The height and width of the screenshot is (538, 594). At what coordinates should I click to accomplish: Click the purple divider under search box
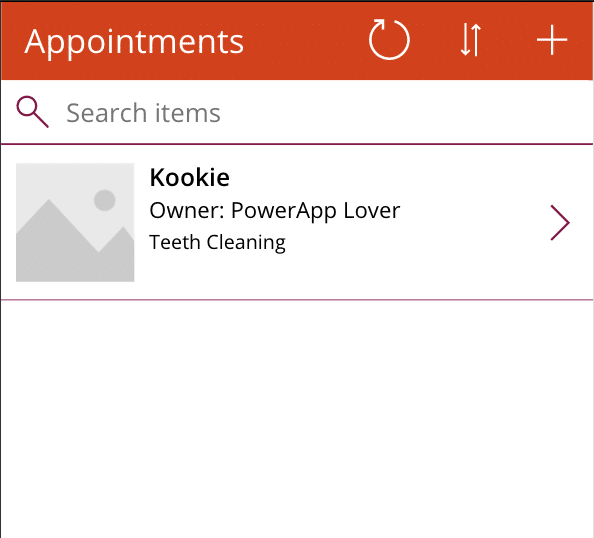point(297,144)
